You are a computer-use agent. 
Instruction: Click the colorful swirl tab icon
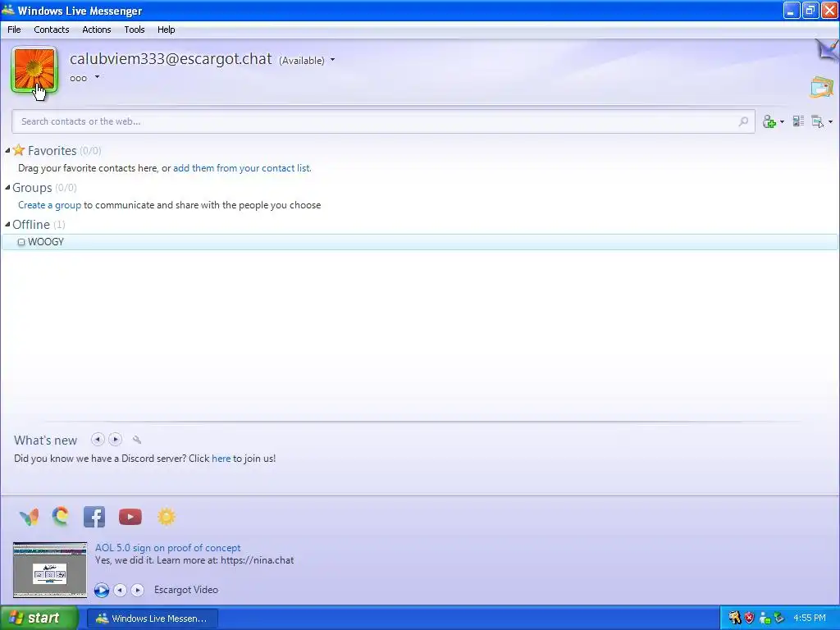click(x=61, y=517)
